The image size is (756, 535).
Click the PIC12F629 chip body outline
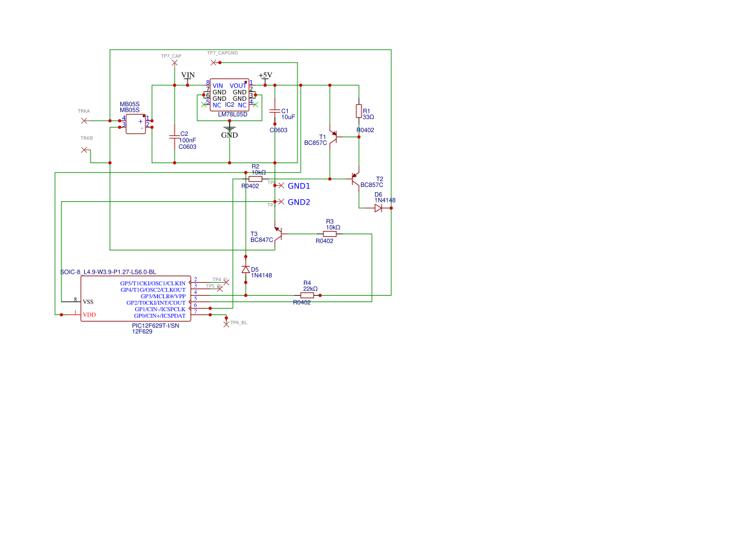pyautogui.click(x=135, y=299)
